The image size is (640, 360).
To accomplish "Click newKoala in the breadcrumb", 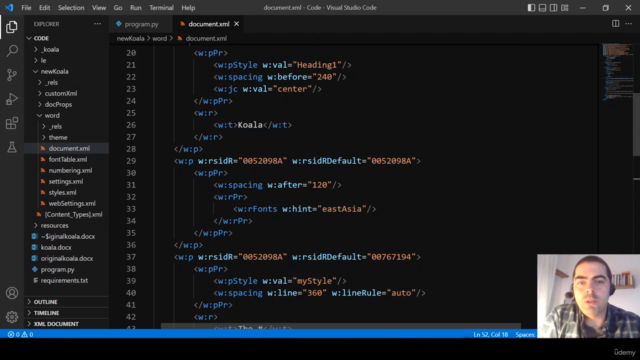I will pos(131,38).
